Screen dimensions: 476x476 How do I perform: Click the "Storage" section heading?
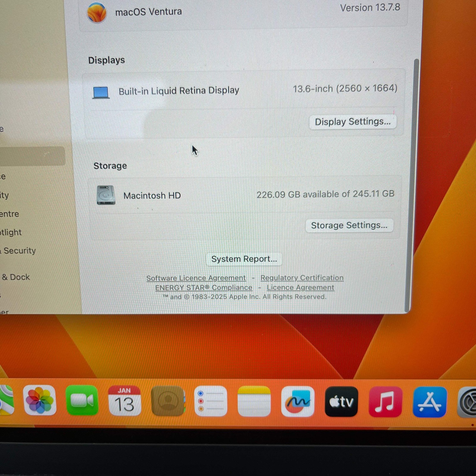(x=110, y=166)
